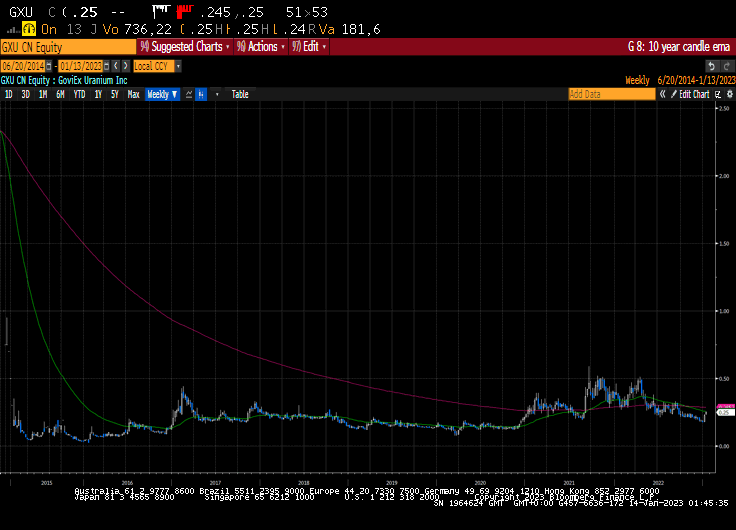The height and width of the screenshot is (530, 736).
Task: Click volume value 736,22 in header
Action: coord(148,29)
